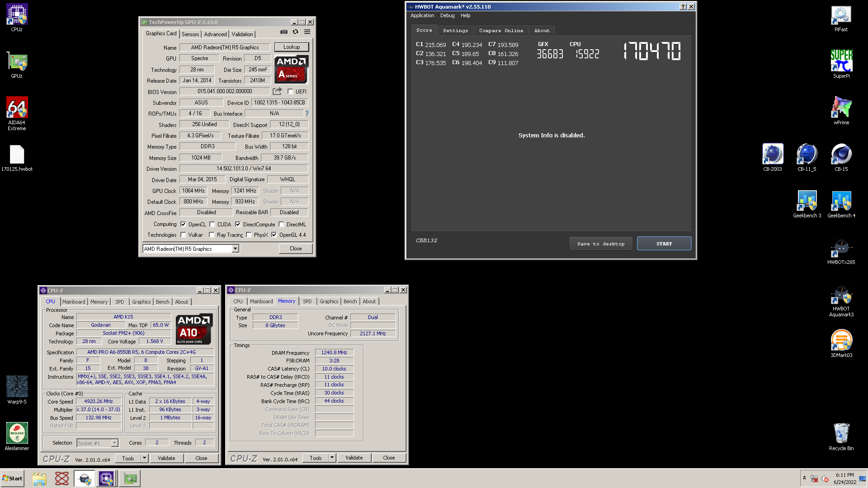Click Save to desktop button

(601, 244)
